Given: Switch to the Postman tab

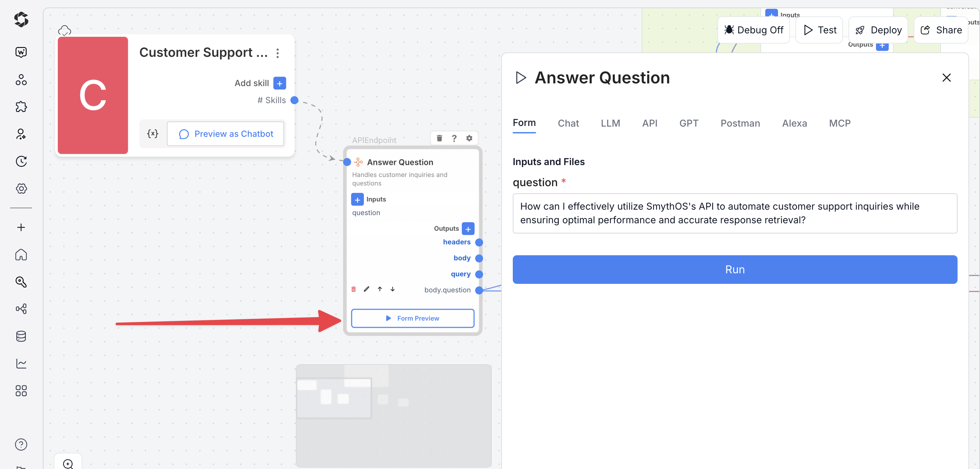Looking at the screenshot, I should pyautogui.click(x=740, y=123).
